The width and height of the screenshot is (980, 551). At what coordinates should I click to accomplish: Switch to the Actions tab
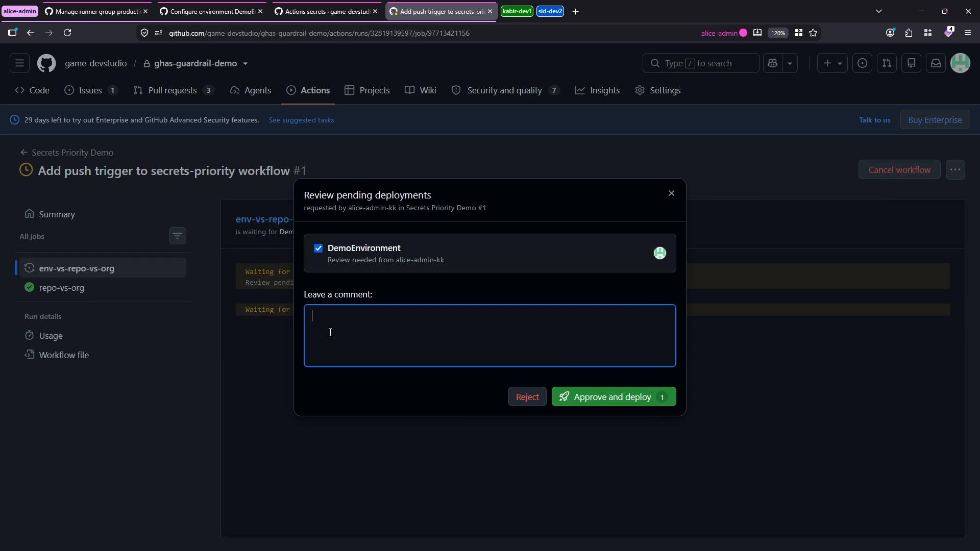tap(308, 90)
